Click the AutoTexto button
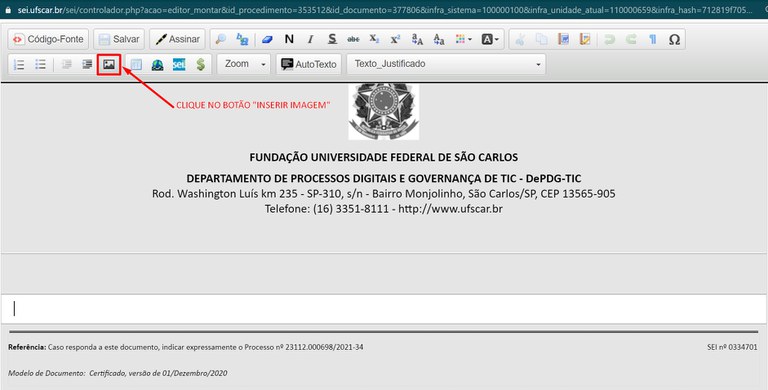 309,64
